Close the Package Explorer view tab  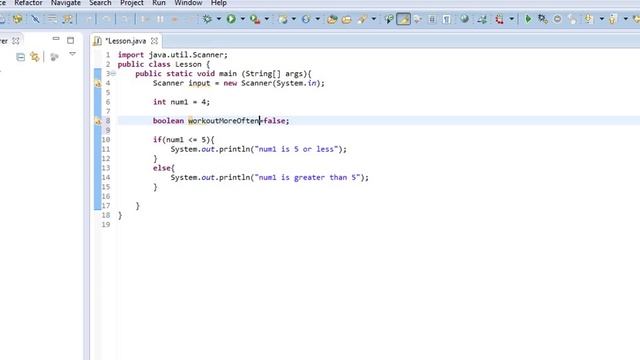pos(16,41)
